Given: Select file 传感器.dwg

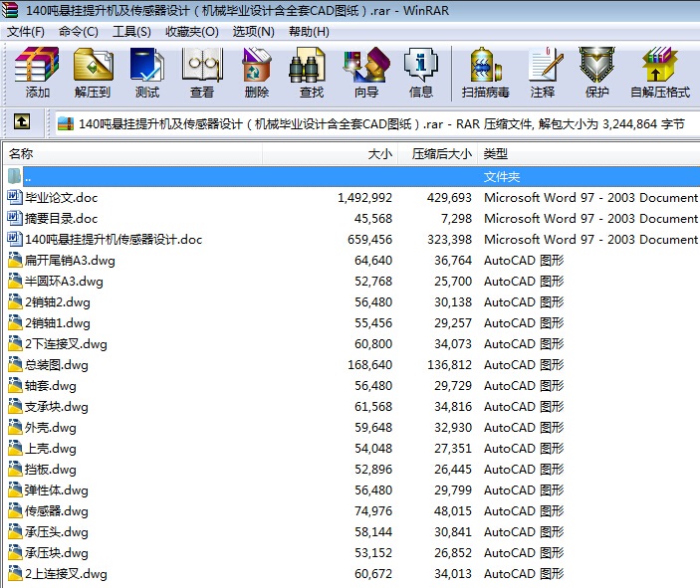Looking at the screenshot, I should pos(57,511).
